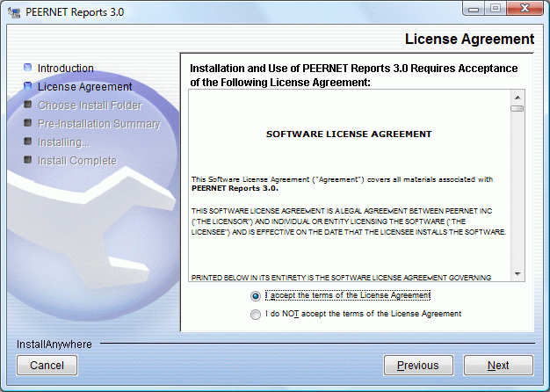Screen dimensions: 550x392
Task: Click the InstallAnywhere label
Action: (x=54, y=345)
